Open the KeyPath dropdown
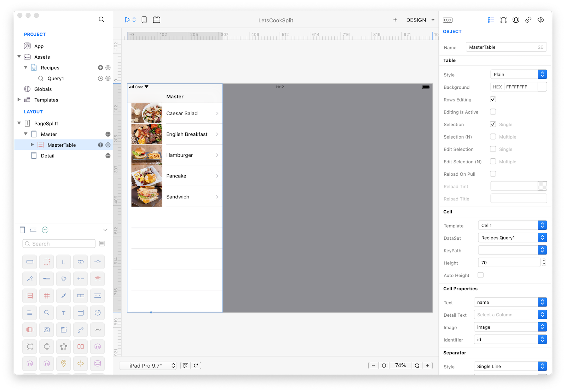 pyautogui.click(x=513, y=250)
